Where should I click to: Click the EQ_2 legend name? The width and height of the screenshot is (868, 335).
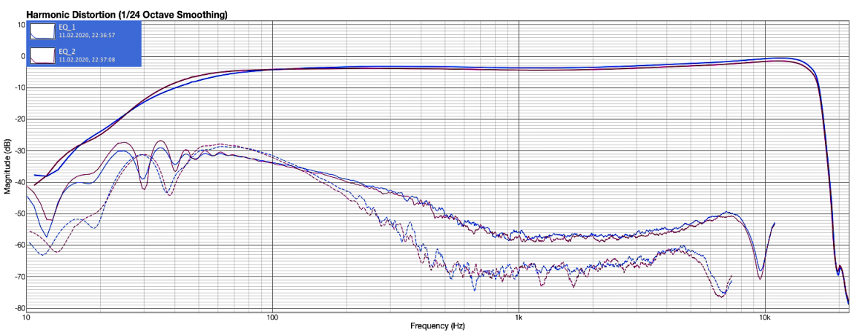68,51
